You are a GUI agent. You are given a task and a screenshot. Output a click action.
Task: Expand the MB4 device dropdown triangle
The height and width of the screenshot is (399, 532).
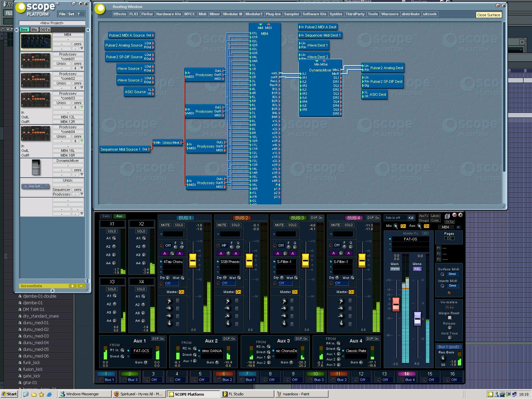[x=81, y=49]
